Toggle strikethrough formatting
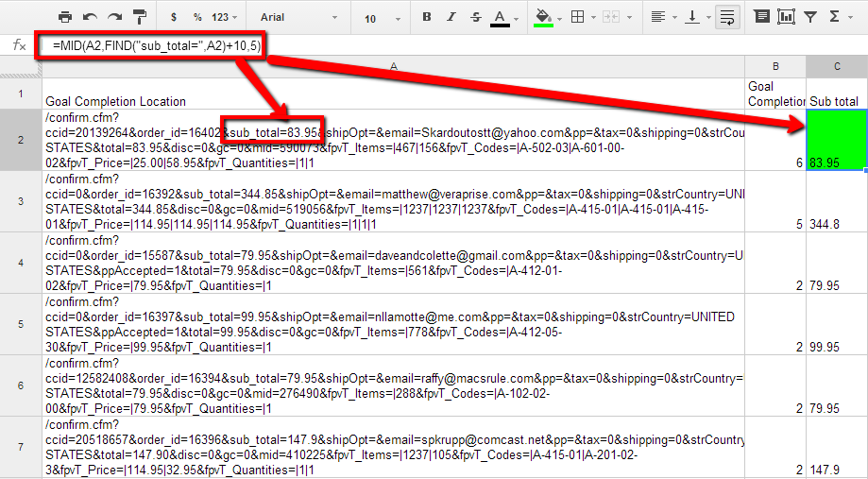Viewport: 868px width, 479px height. pyautogui.click(x=474, y=17)
